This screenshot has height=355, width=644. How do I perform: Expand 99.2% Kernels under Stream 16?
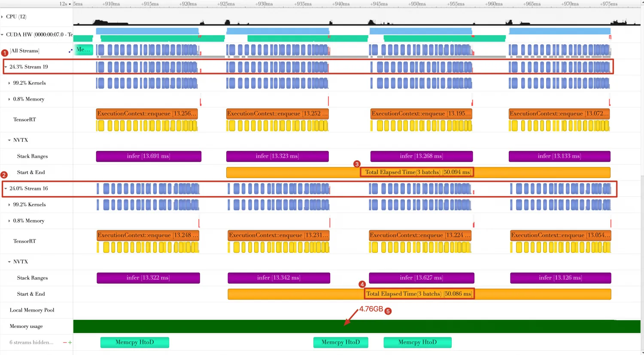pyautogui.click(x=9, y=205)
